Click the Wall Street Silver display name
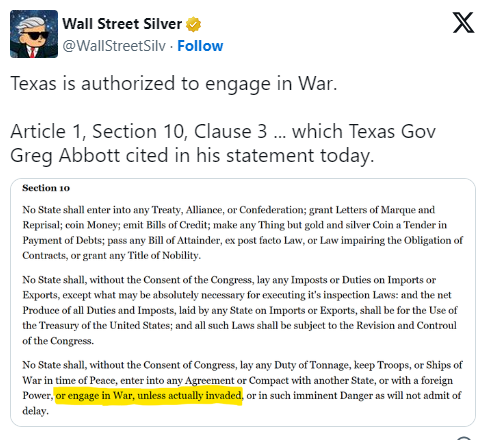 click(x=122, y=24)
